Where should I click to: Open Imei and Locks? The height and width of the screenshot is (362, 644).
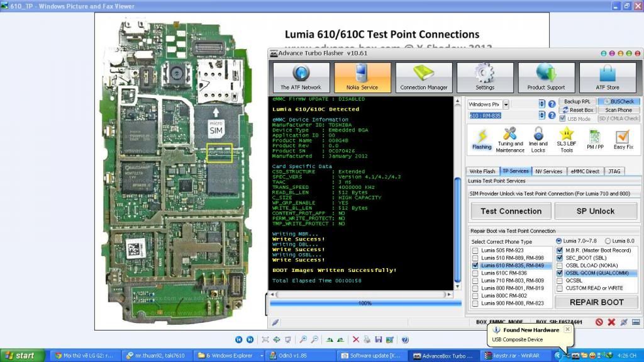(x=538, y=140)
